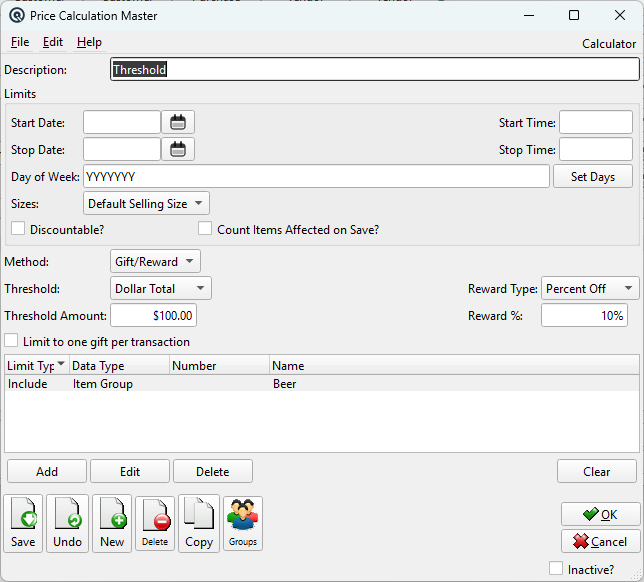The image size is (644, 582).
Task: Click the Stop Time input field
Action: coord(596,150)
